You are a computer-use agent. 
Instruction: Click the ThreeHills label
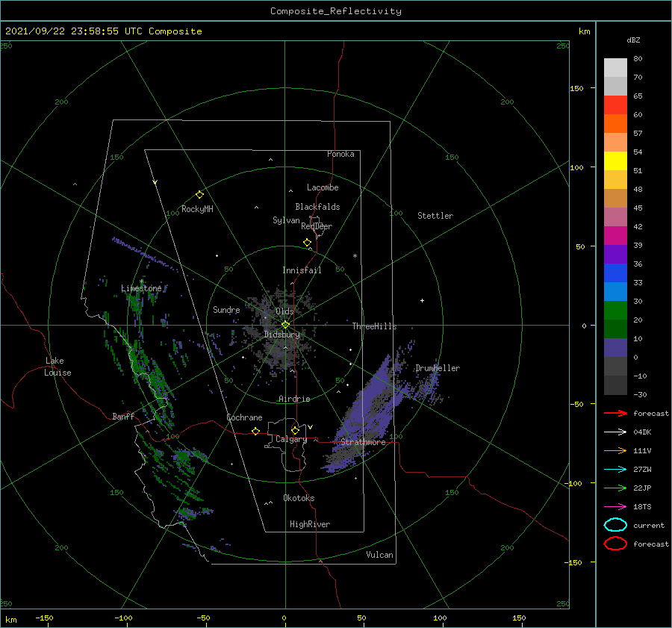374,326
